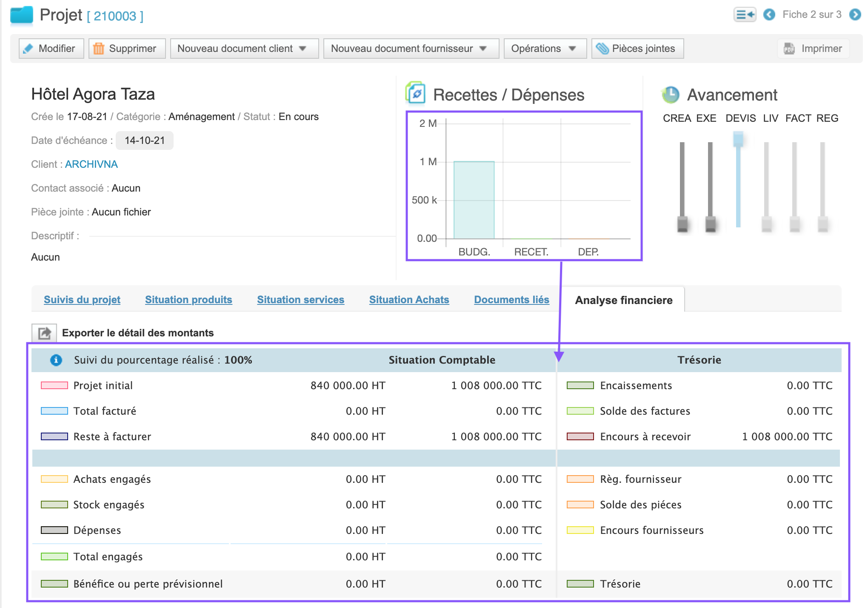Click the export detail arrow icon
Image resolution: width=868 pixels, height=608 pixels.
(x=44, y=333)
